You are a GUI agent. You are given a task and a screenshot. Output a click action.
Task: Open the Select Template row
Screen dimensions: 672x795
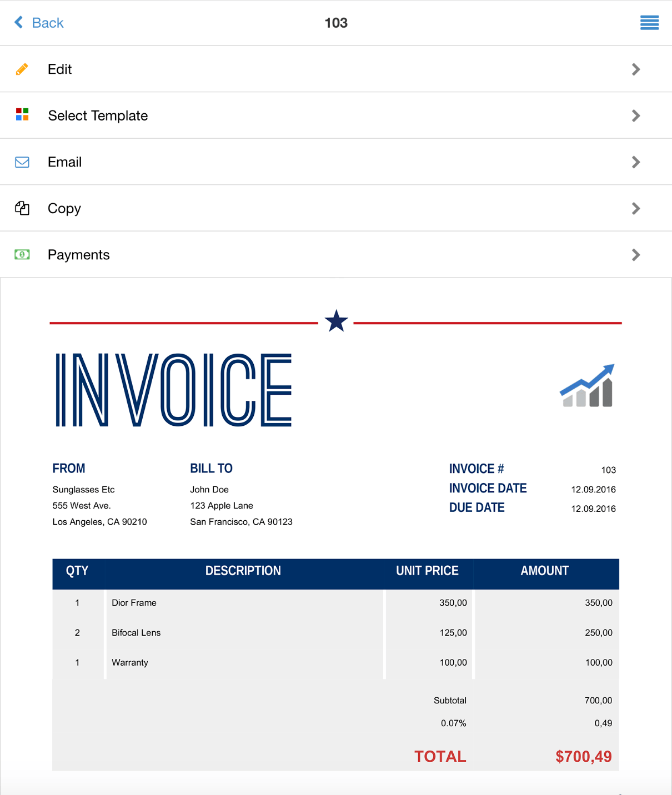[x=336, y=115]
